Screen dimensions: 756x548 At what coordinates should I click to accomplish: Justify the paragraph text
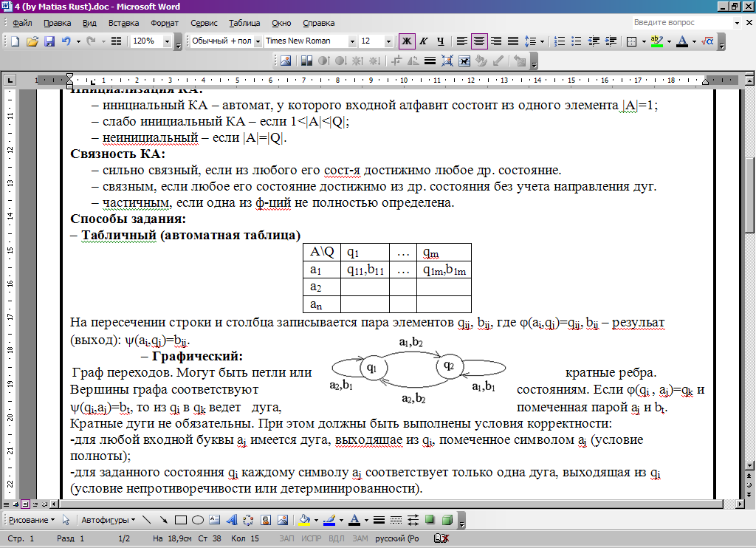pos(513,41)
